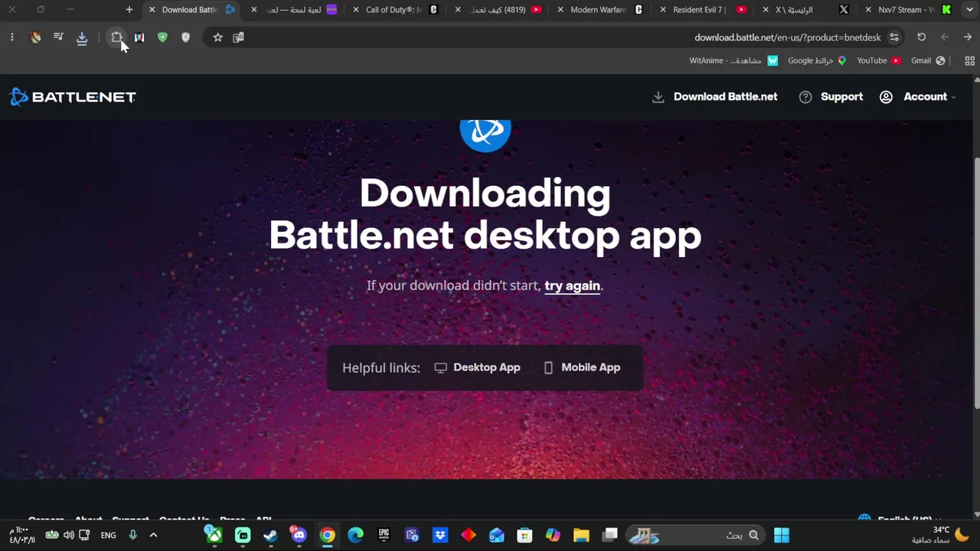Expand the Account dropdown
Screen dimensions: 980x551
click(918, 96)
